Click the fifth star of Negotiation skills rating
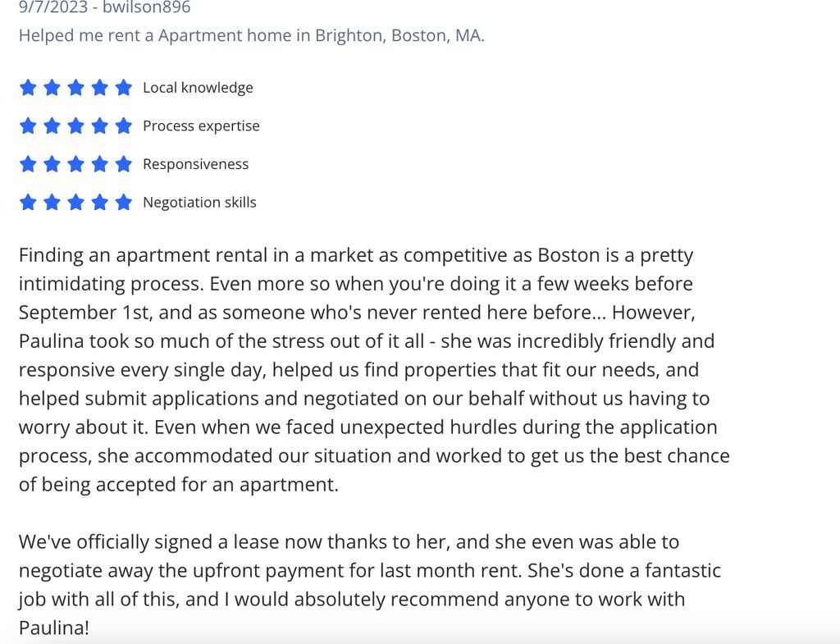Viewport: 840px width, 644px height. (x=124, y=203)
